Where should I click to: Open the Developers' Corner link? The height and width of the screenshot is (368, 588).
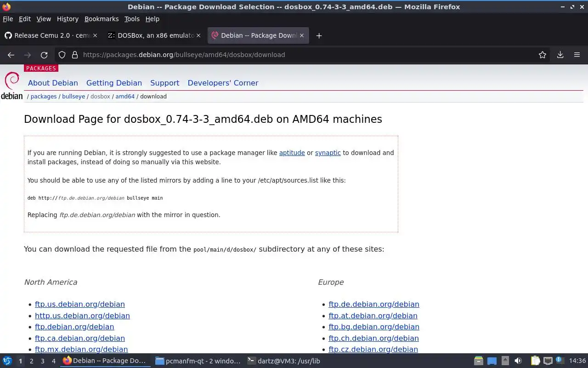tap(223, 83)
